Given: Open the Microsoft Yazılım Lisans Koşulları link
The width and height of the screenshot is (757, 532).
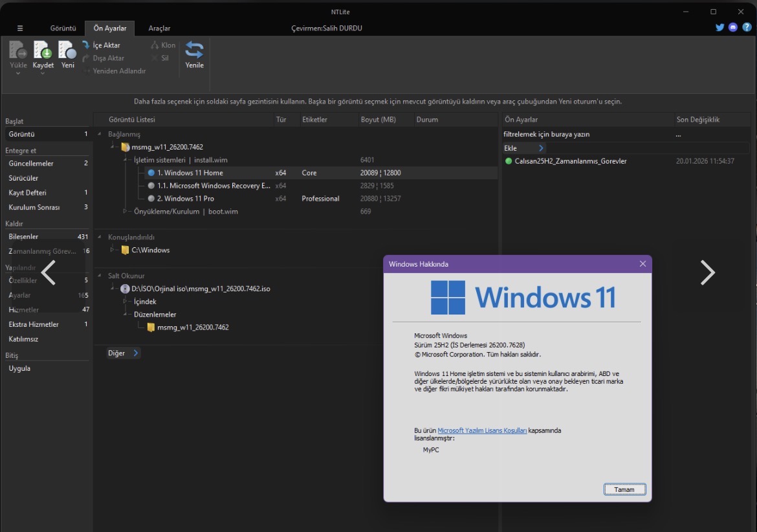Looking at the screenshot, I should (x=482, y=430).
